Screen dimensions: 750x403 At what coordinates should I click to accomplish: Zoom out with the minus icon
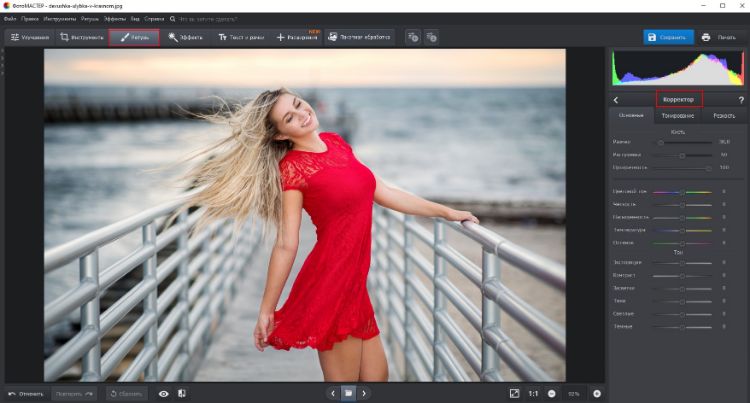click(551, 393)
